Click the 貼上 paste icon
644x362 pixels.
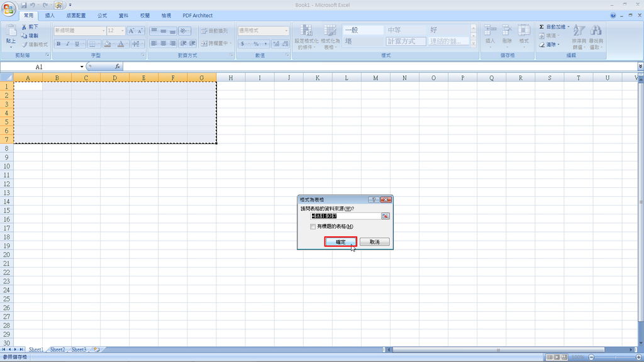tap(11, 31)
